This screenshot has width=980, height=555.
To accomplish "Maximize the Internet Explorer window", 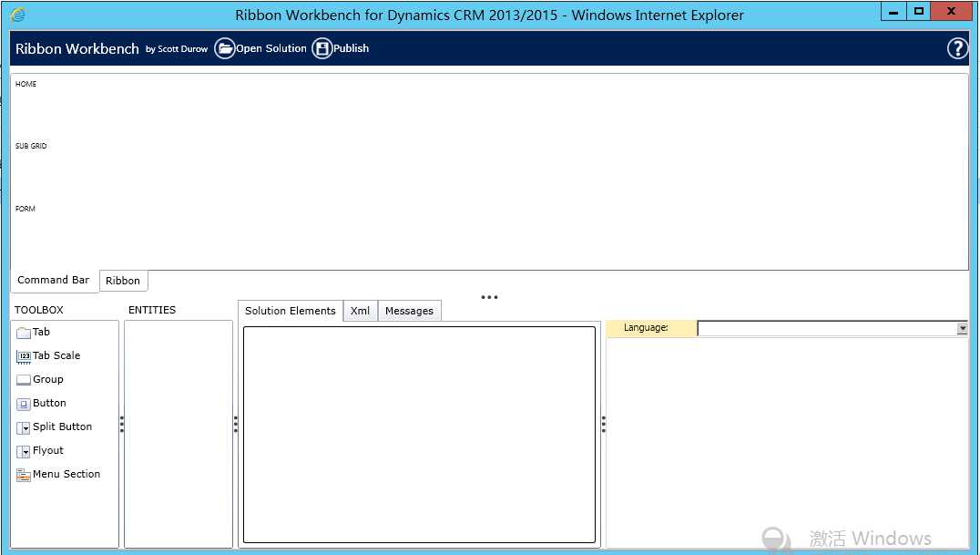I will 919,11.
